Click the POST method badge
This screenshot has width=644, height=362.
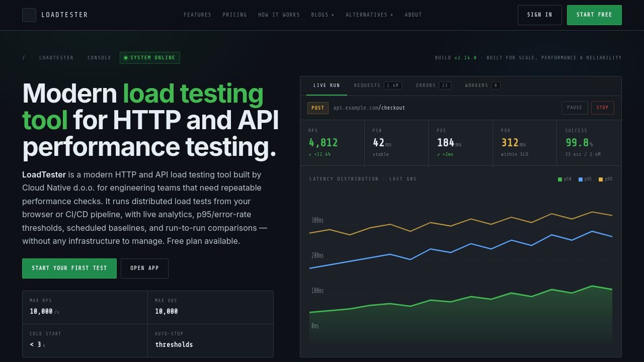point(318,108)
